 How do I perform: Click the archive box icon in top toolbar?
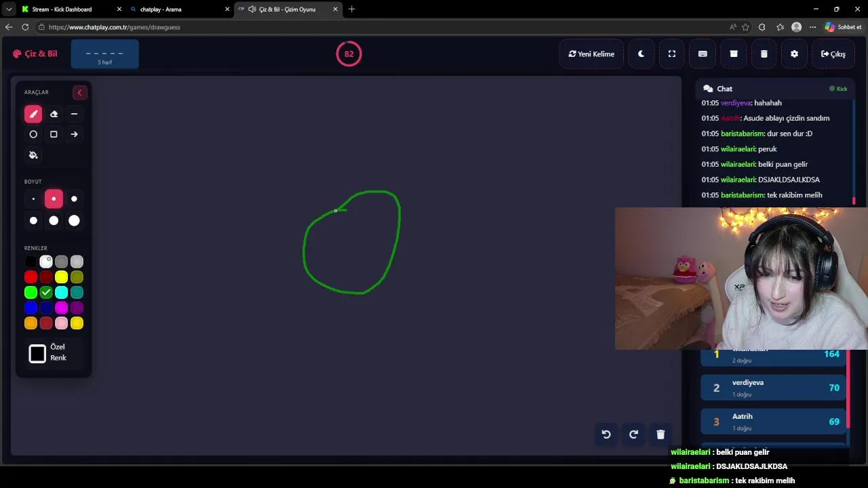tap(734, 54)
